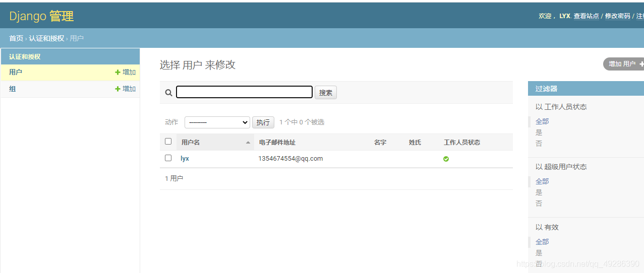Filter 工作人员状态 by 否

pos(539,144)
